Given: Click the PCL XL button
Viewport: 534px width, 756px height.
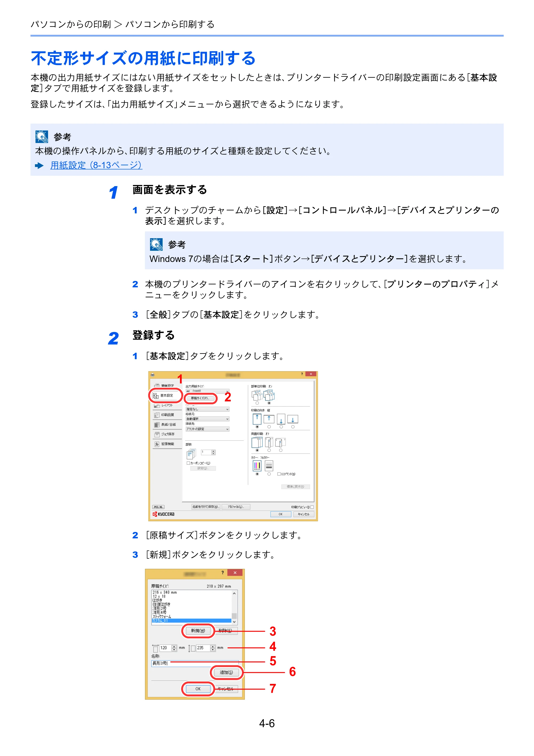Looking at the screenshot, I should (x=158, y=507).
